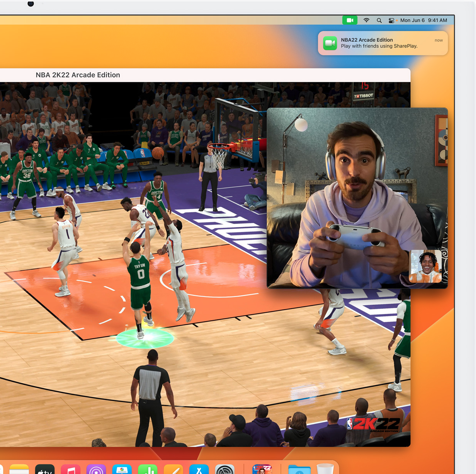Click the NBA 2K22 game Dock icon
This screenshot has height=474, width=476.
262,469
